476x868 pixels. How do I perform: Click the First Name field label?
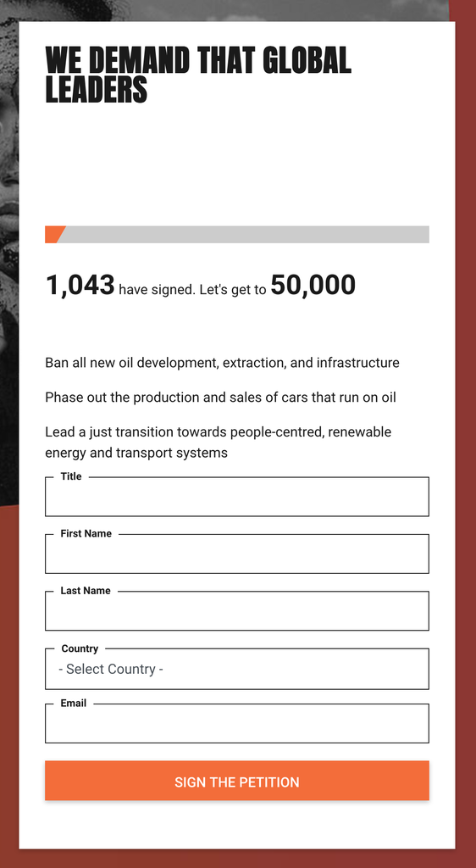point(86,534)
